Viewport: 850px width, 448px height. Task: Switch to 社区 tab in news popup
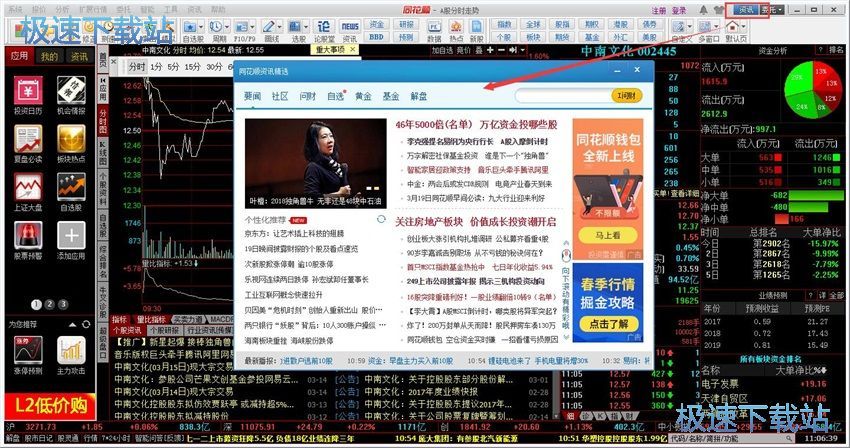[280, 96]
